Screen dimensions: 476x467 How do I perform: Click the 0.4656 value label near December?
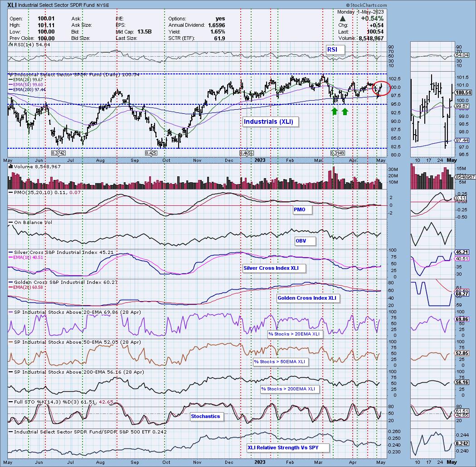click(x=247, y=153)
